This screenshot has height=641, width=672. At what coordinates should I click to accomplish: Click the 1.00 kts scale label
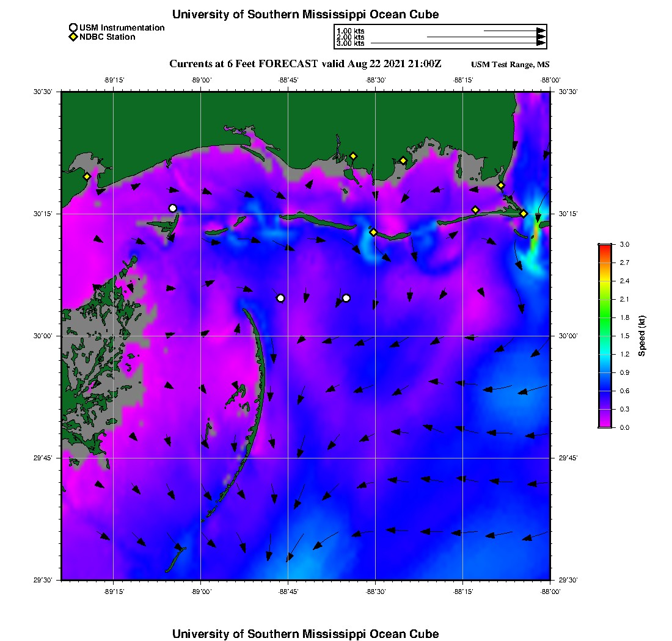pyautogui.click(x=350, y=31)
